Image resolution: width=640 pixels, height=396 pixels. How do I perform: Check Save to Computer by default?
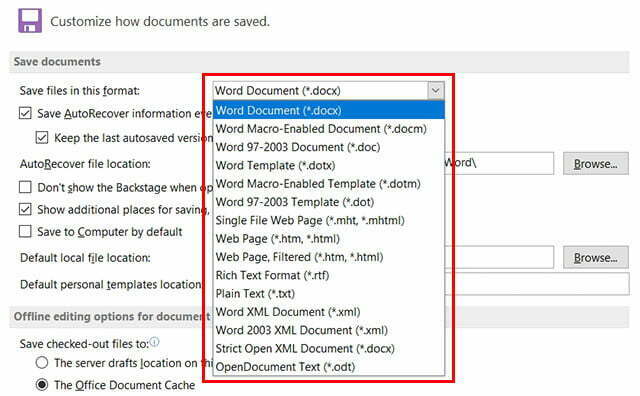(25, 231)
